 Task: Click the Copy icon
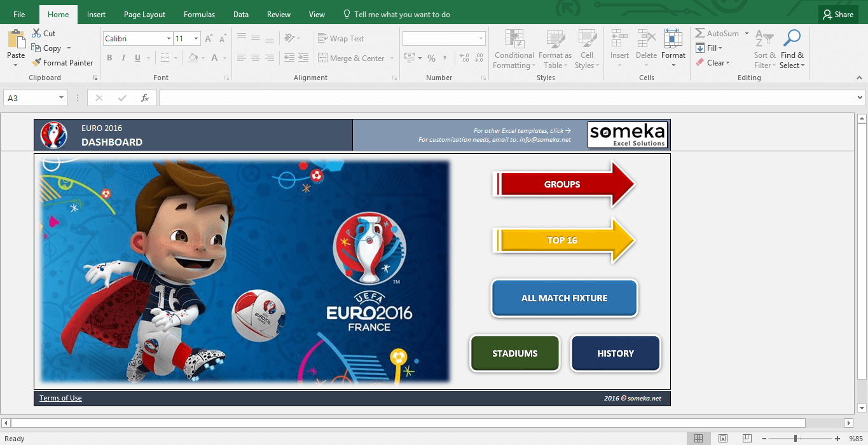36,48
